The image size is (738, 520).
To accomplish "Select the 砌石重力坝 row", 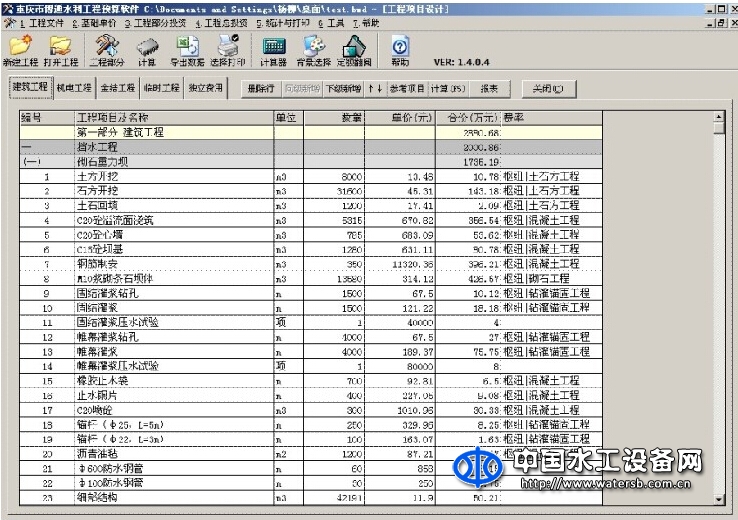I will tap(311, 162).
